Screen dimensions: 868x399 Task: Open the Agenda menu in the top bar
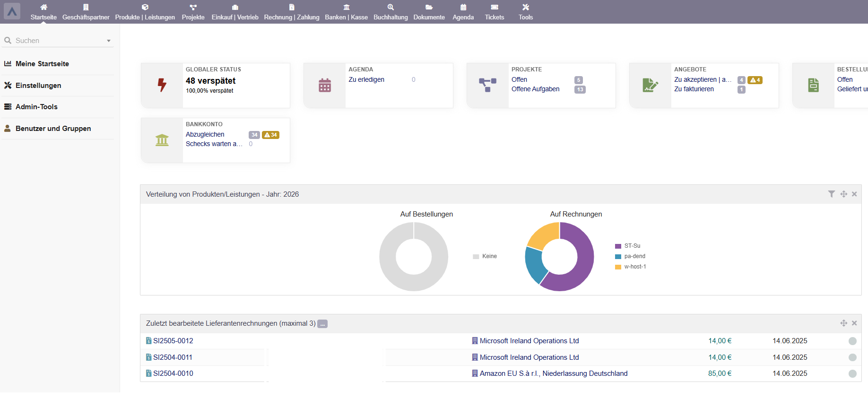point(463,12)
